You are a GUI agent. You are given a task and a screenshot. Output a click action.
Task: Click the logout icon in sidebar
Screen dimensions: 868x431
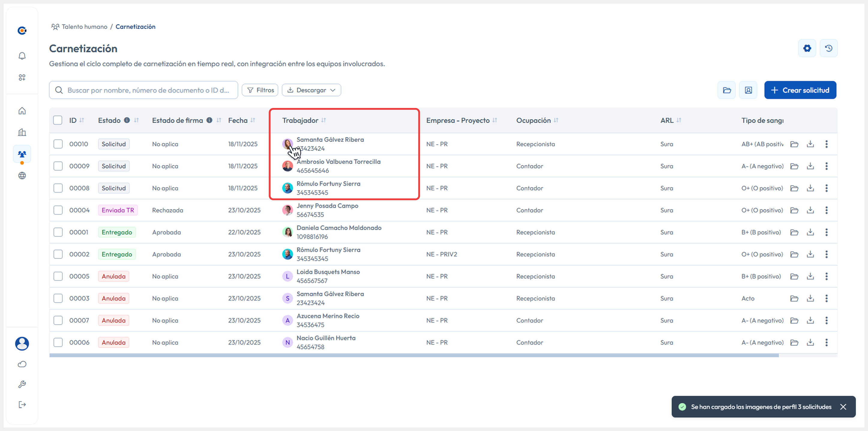coord(22,405)
